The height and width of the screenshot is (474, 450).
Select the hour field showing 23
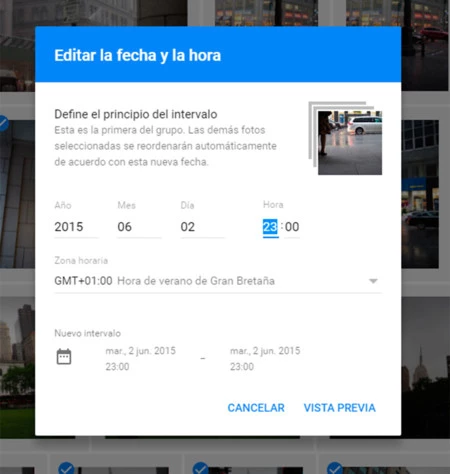tap(270, 227)
